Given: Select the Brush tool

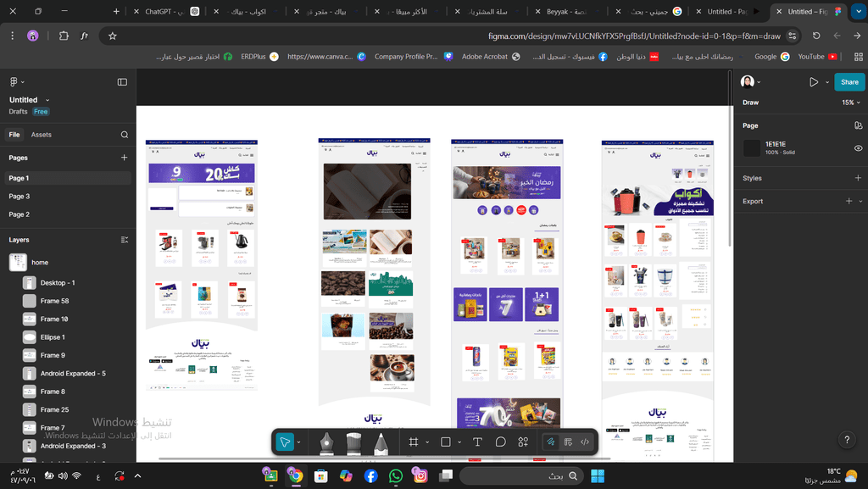Looking at the screenshot, I should [x=353, y=443].
